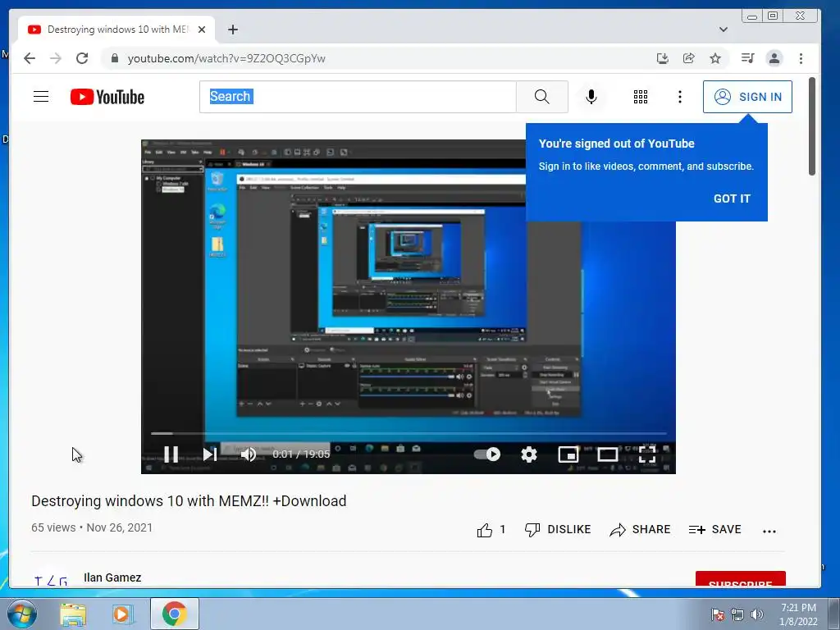Dismiss the popup with GOT IT
The height and width of the screenshot is (630, 840).
click(x=732, y=199)
